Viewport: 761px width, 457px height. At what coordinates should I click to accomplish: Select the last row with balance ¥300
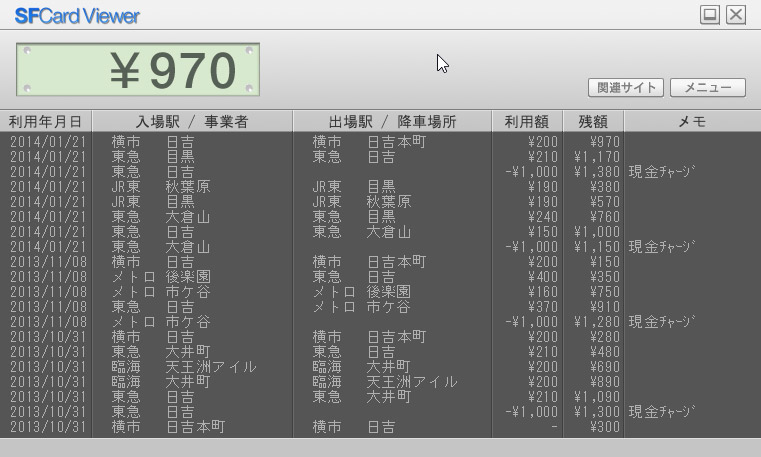tap(380, 427)
